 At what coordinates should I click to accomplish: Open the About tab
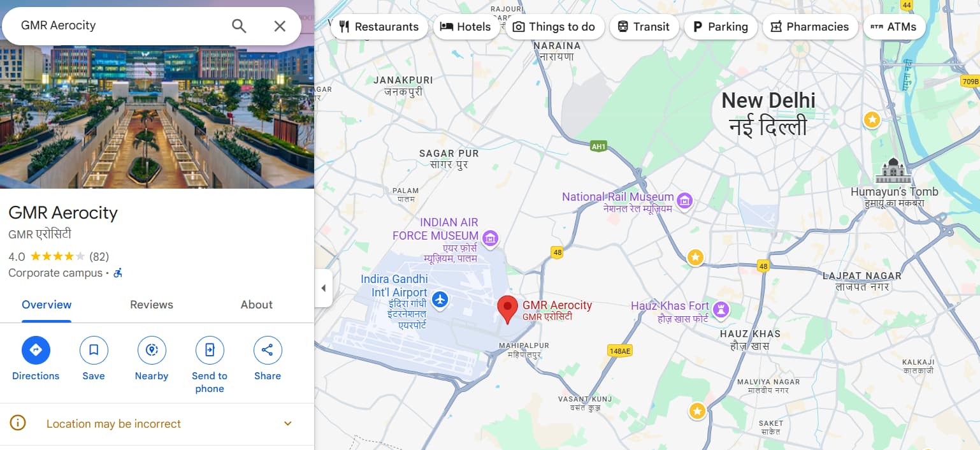pos(257,305)
